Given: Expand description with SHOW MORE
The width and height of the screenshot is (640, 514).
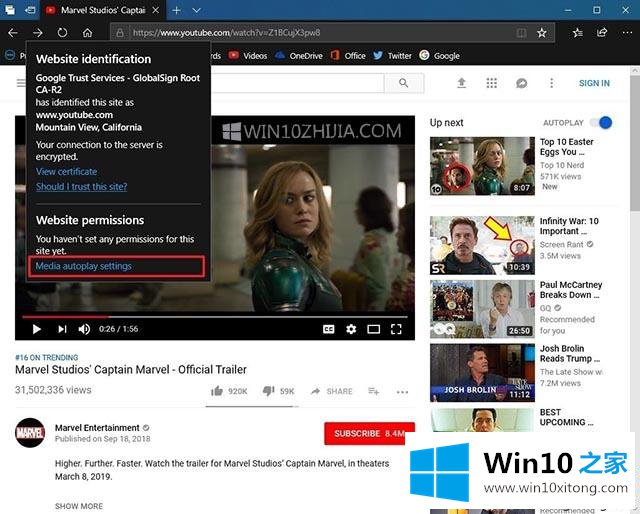Looking at the screenshot, I should point(79,506).
